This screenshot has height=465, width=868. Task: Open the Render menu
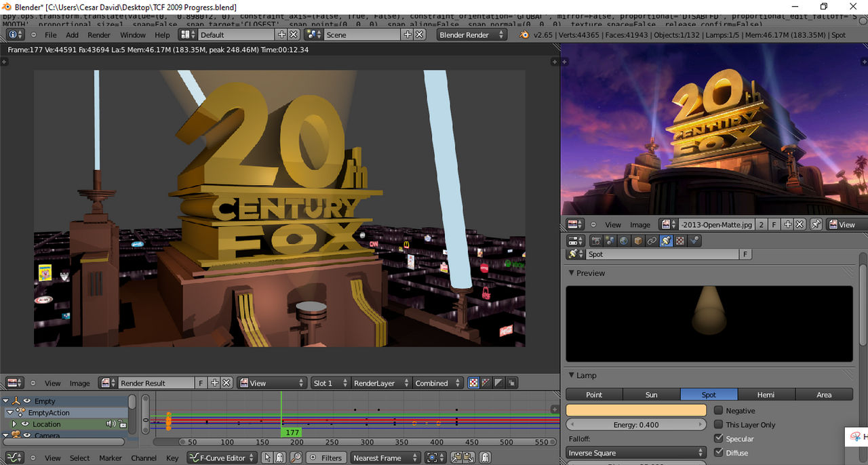pyautogui.click(x=99, y=35)
